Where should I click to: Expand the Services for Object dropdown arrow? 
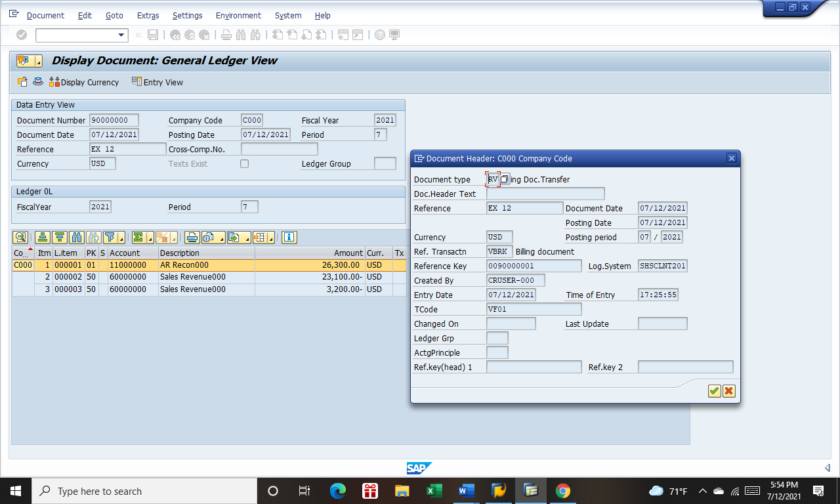point(39,61)
